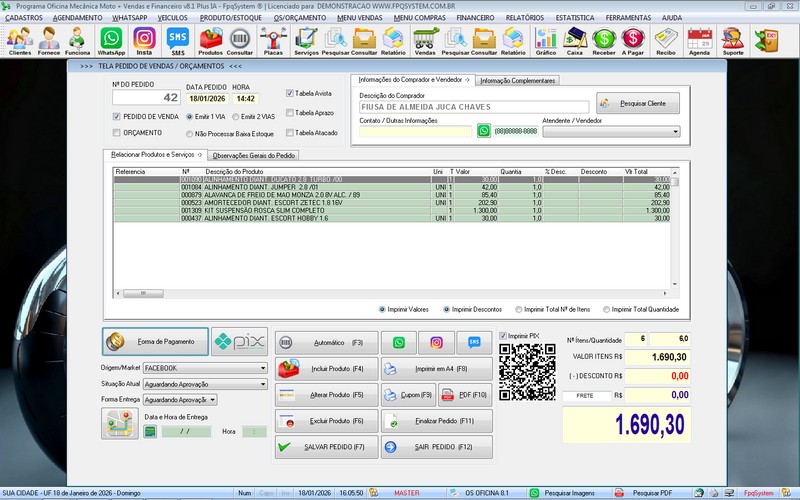Click the Agenda calendar icon
The height and width of the screenshot is (500, 800).
coord(699,40)
